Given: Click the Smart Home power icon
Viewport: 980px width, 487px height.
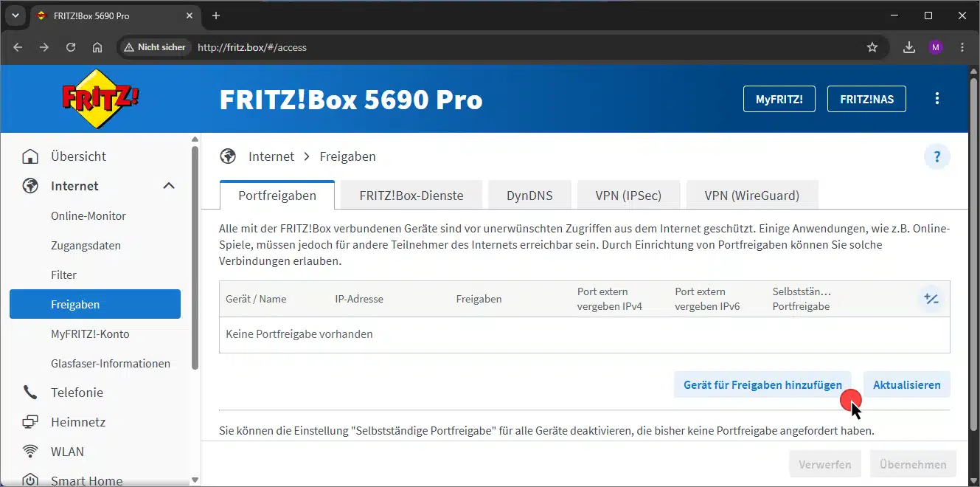Looking at the screenshot, I should [x=30, y=480].
